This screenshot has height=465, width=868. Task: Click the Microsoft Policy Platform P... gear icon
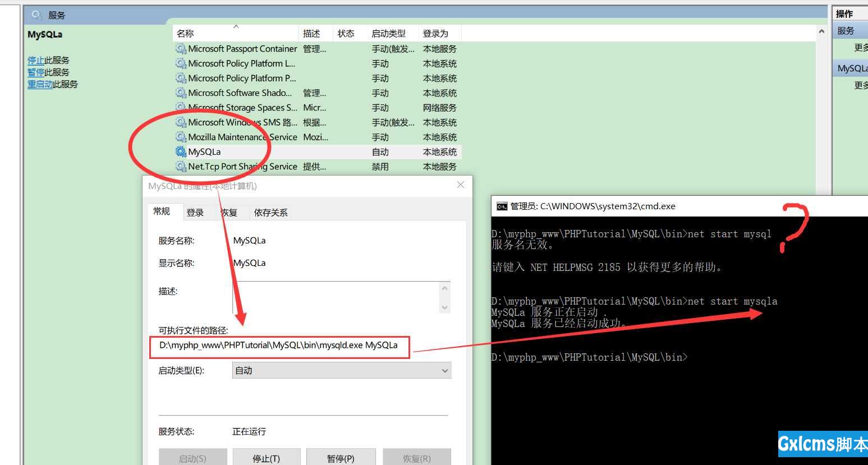181,78
